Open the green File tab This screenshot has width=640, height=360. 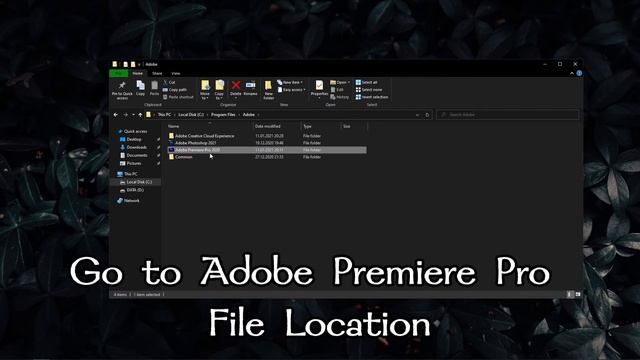[119, 73]
